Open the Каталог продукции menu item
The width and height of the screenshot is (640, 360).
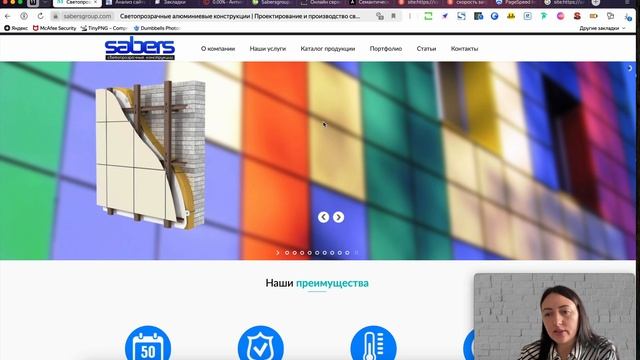pos(328,49)
